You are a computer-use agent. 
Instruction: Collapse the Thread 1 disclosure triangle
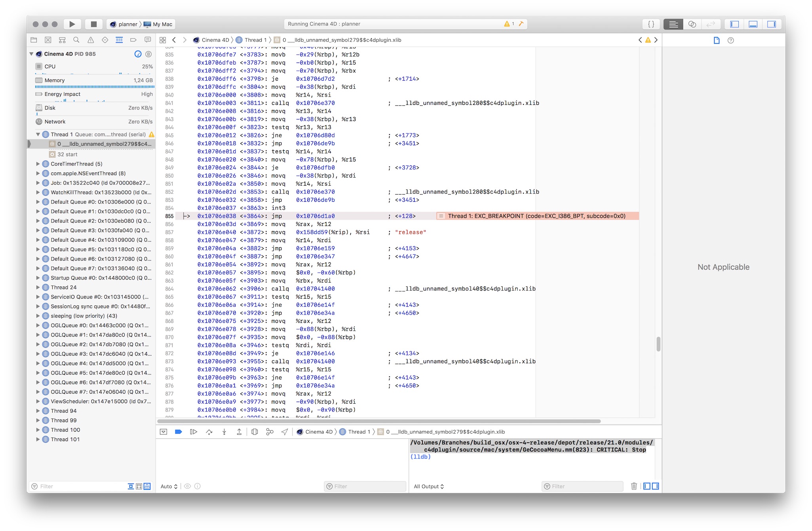coord(38,135)
